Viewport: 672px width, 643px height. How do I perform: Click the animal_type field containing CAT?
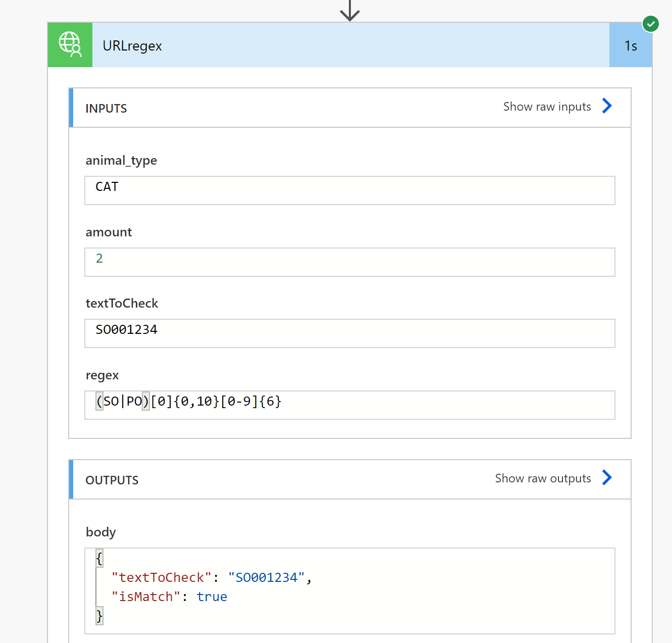(349, 190)
